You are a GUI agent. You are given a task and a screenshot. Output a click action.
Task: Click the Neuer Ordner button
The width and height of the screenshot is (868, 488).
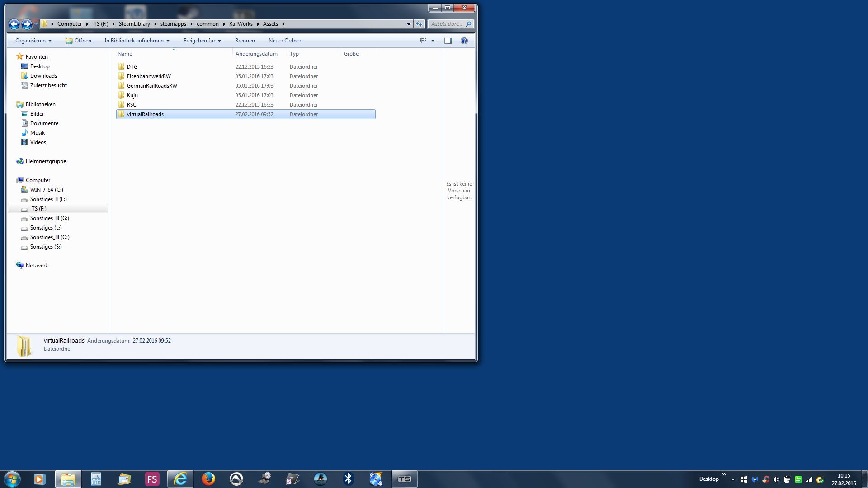pyautogui.click(x=284, y=41)
